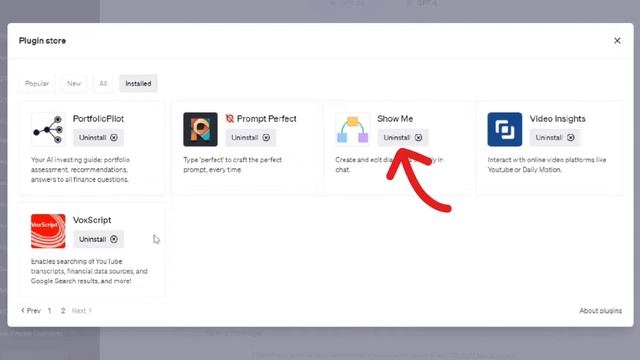Image resolution: width=640 pixels, height=360 pixels.
Task: Click the 'Your AI investing guide' description
Action: coord(80,169)
